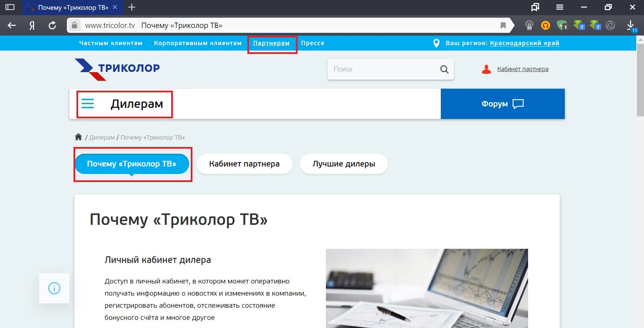Click the grey swirl extension icon

610,25
